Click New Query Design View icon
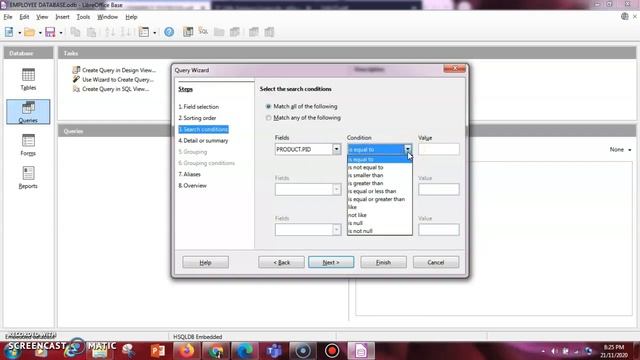 coord(188,32)
